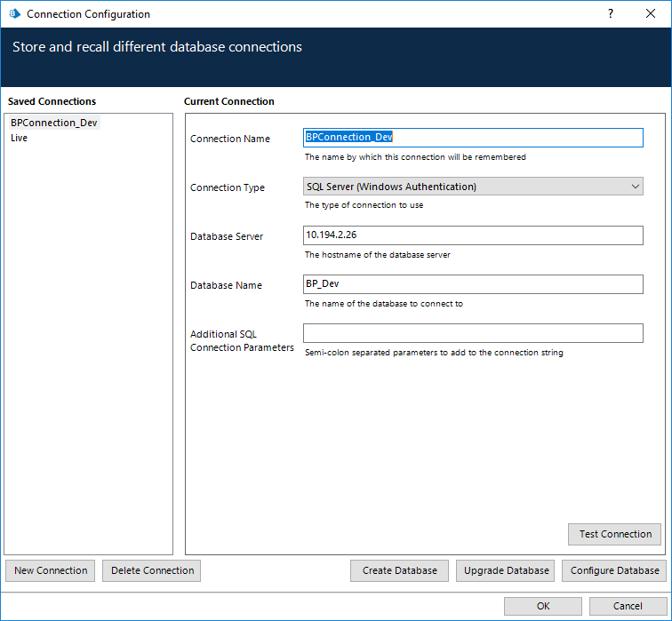Confirm the dialog with OK

click(x=543, y=606)
